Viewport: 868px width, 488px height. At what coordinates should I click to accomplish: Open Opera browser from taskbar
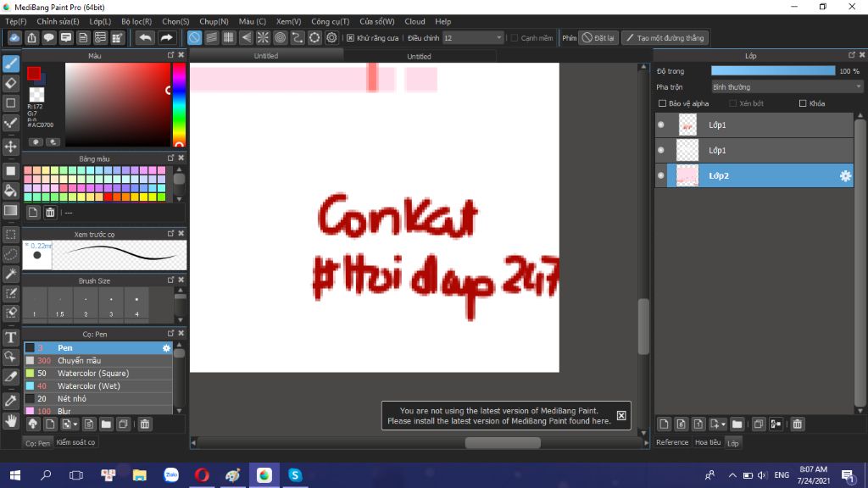[x=202, y=475]
